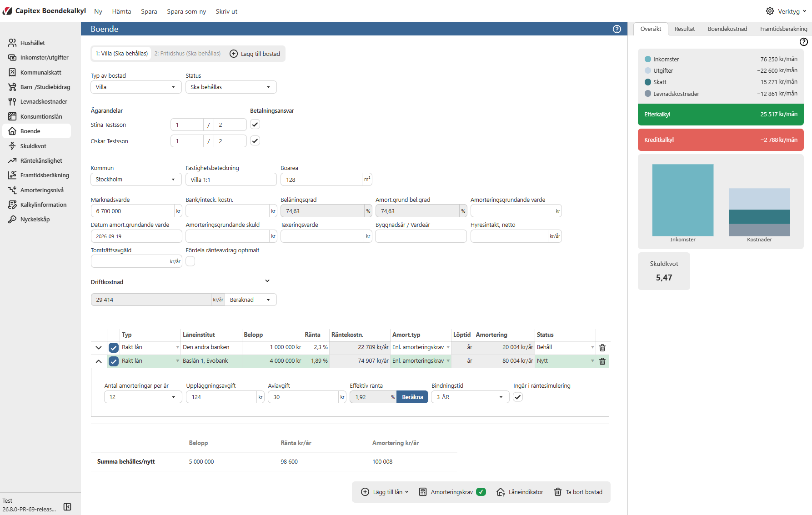Collapse the left navigation sidebar

point(67,507)
